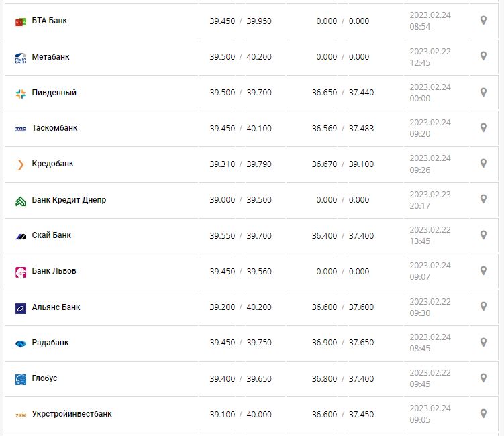The height and width of the screenshot is (436, 504).
Task: Click the location pin for Укрстройинвестбанк
Action: point(483,413)
